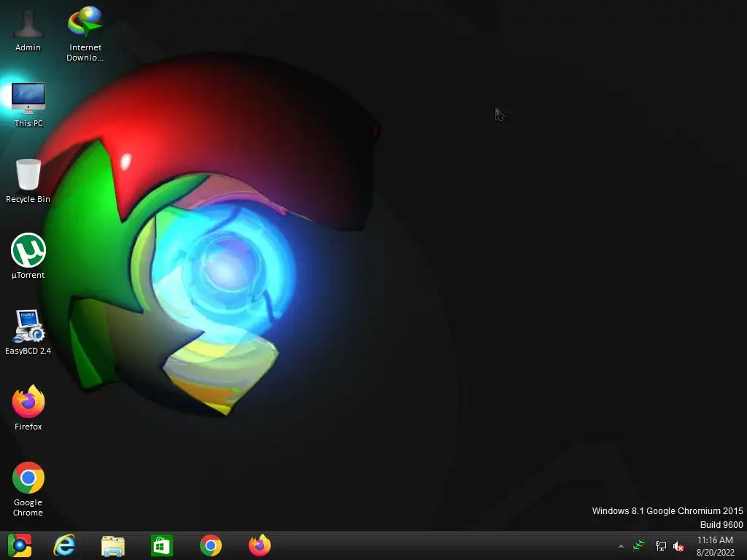Select the 'EasyBCD 2.4' label text
Screen dimensions: 747x560
[28, 351]
